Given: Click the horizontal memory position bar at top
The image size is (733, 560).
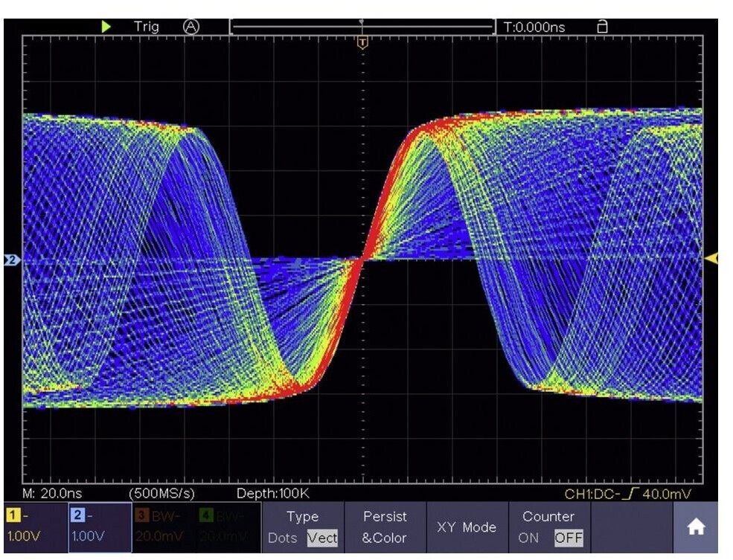Looking at the screenshot, I should tap(362, 27).
